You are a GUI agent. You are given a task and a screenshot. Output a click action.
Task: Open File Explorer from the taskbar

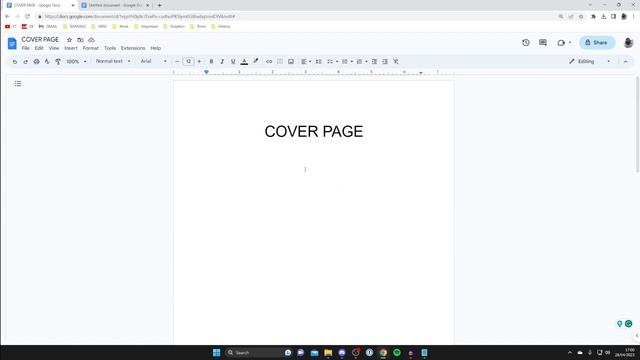pyautogui.click(x=328, y=353)
